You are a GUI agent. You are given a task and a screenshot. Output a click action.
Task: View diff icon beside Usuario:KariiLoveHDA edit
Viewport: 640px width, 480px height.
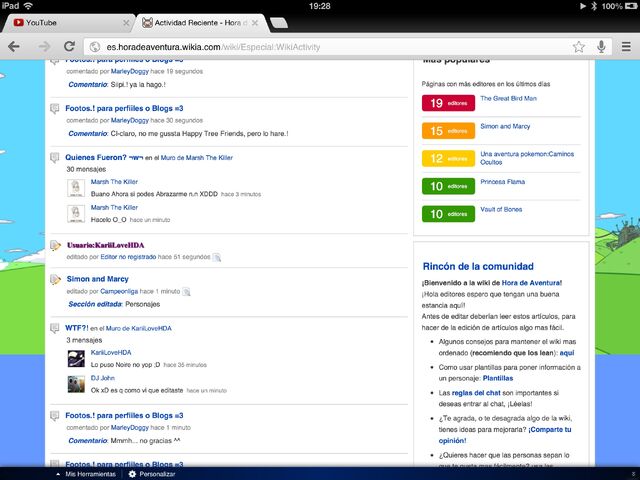point(217,257)
